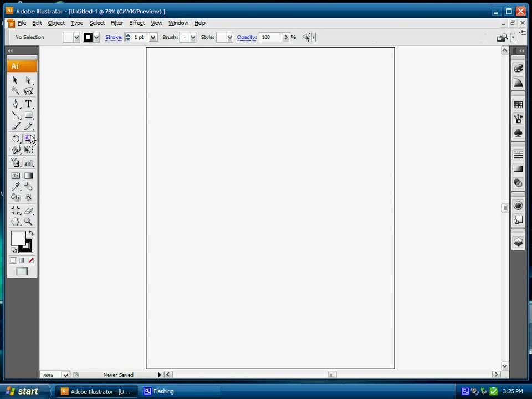
Task: Select the Crop Area tool
Action: (x=16, y=211)
